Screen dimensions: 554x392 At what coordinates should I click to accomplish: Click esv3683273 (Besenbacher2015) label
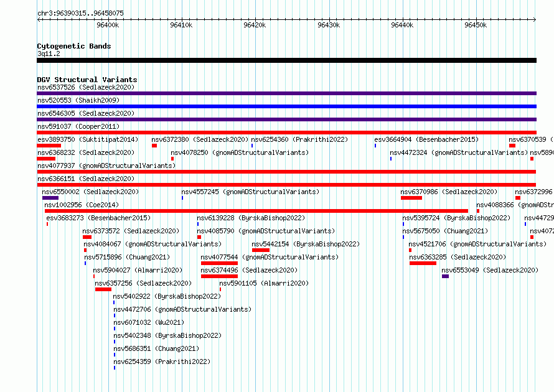click(x=98, y=218)
